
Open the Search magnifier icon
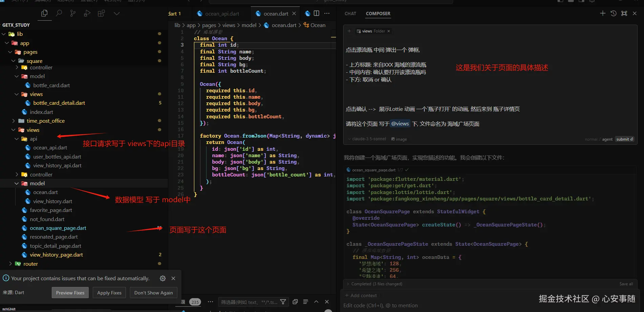tap(59, 14)
